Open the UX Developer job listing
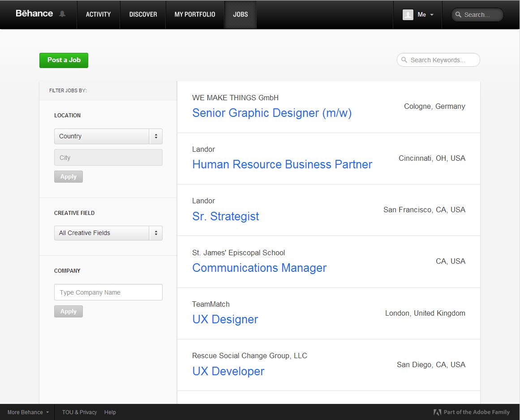Viewport: 520px width, 420px height. pyautogui.click(x=228, y=371)
